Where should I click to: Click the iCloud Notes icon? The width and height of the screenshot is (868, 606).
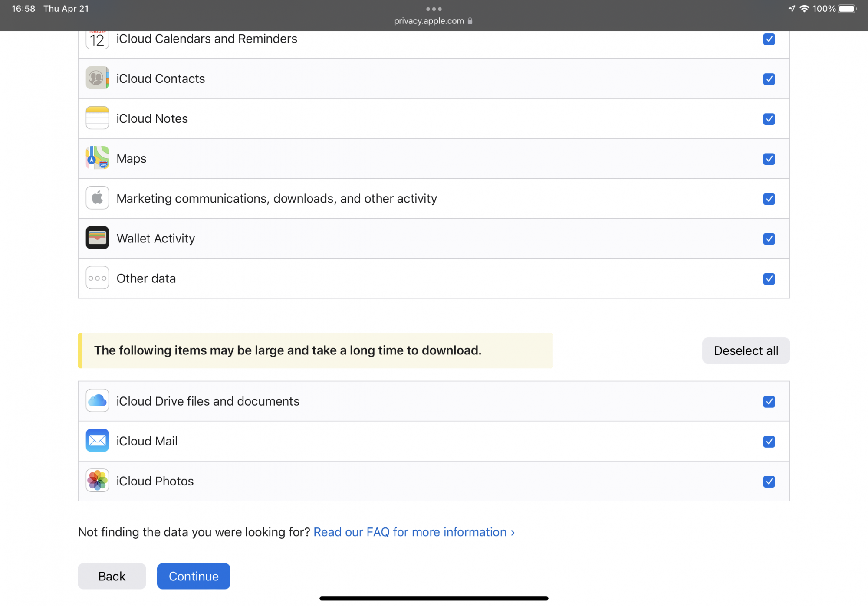[97, 118]
